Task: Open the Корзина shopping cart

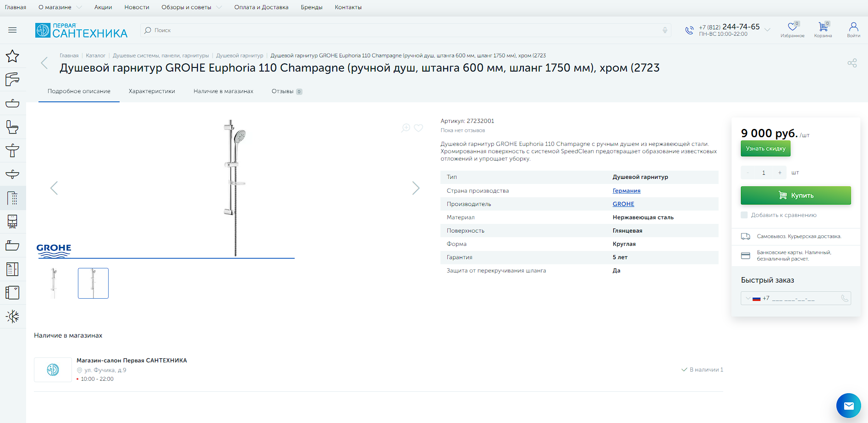Action: click(x=823, y=30)
